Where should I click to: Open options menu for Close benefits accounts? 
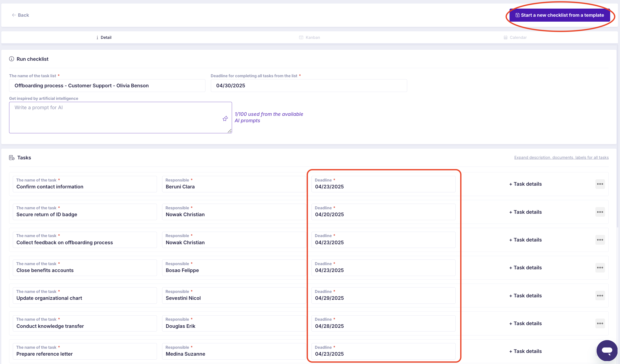click(600, 268)
